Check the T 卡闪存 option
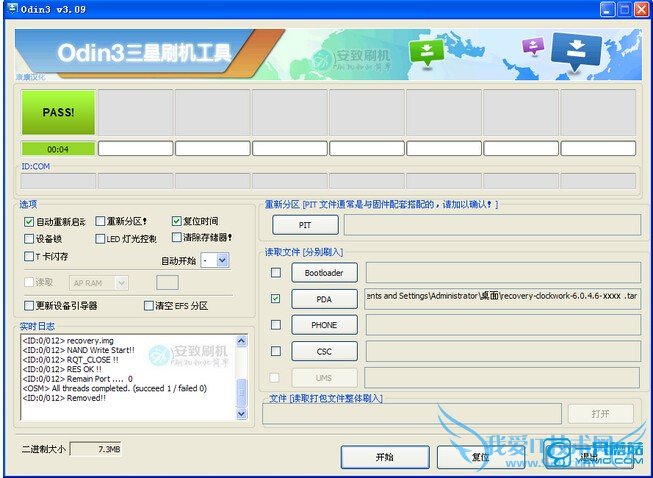 (29, 256)
